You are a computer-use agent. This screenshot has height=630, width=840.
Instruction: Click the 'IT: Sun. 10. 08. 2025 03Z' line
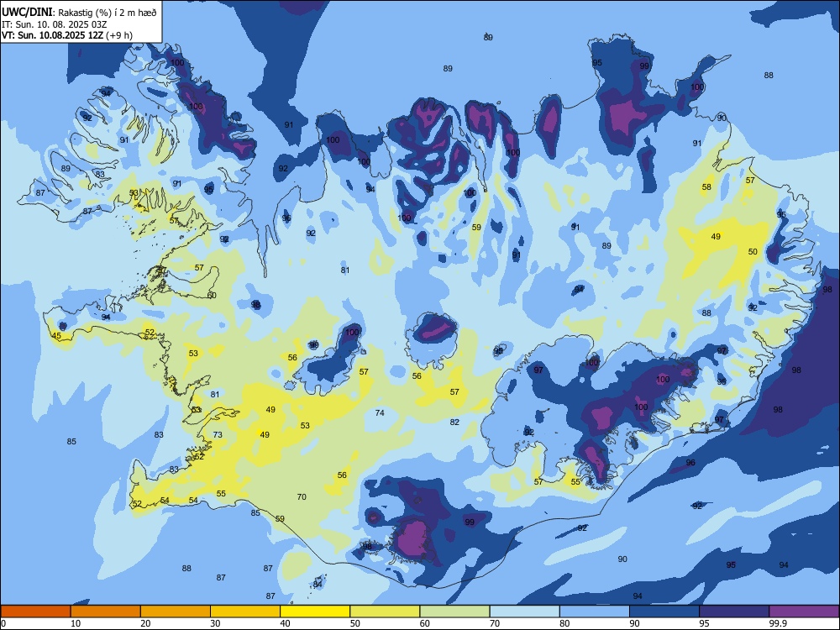pyautogui.click(x=56, y=24)
